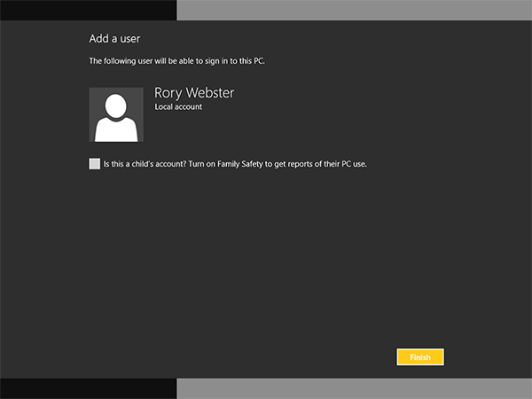The height and width of the screenshot is (399, 532).
Task: Click the gray bar at bottom right
Action: coord(355,388)
